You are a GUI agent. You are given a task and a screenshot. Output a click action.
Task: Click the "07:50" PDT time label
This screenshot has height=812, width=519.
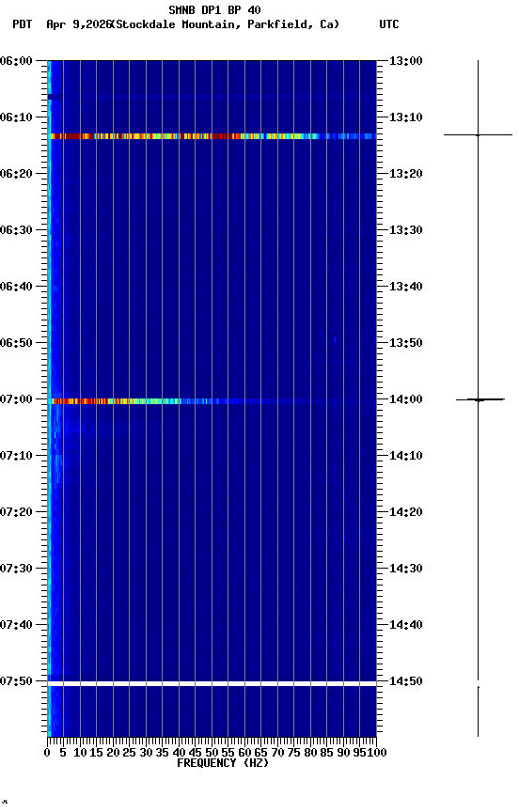click(16, 681)
